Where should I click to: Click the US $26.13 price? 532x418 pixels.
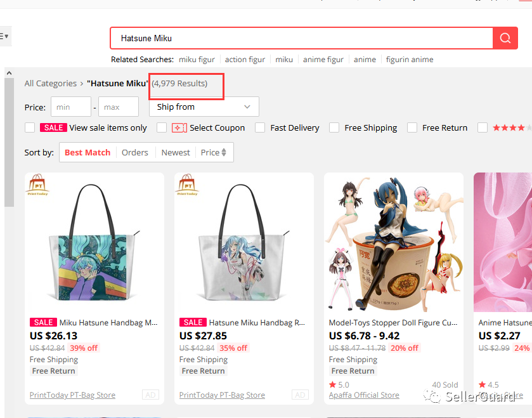[x=54, y=336]
